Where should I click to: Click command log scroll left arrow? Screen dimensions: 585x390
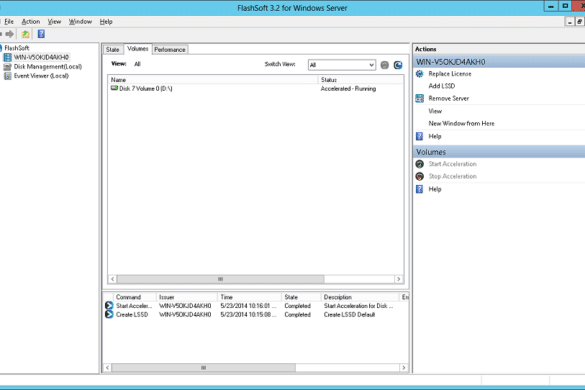click(x=107, y=368)
